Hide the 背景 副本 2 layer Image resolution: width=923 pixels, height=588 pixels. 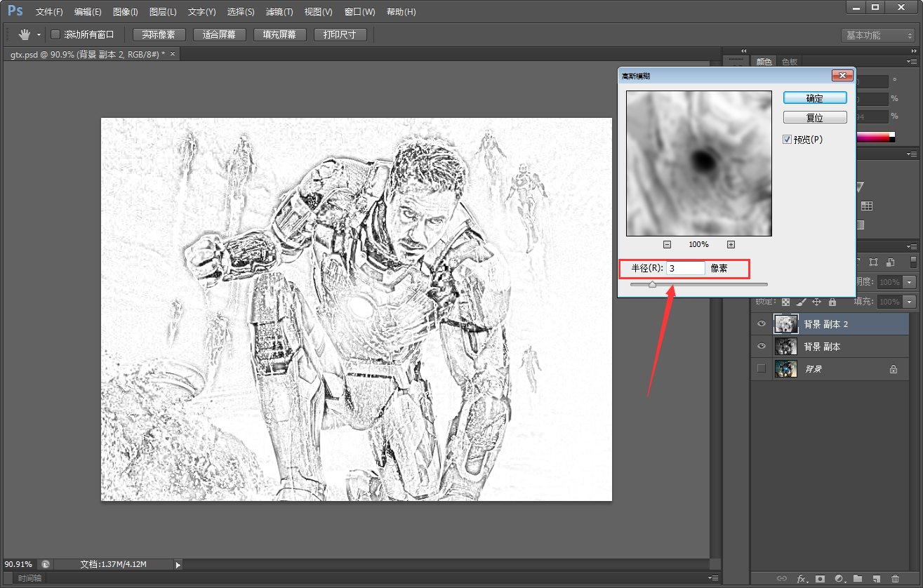762,324
